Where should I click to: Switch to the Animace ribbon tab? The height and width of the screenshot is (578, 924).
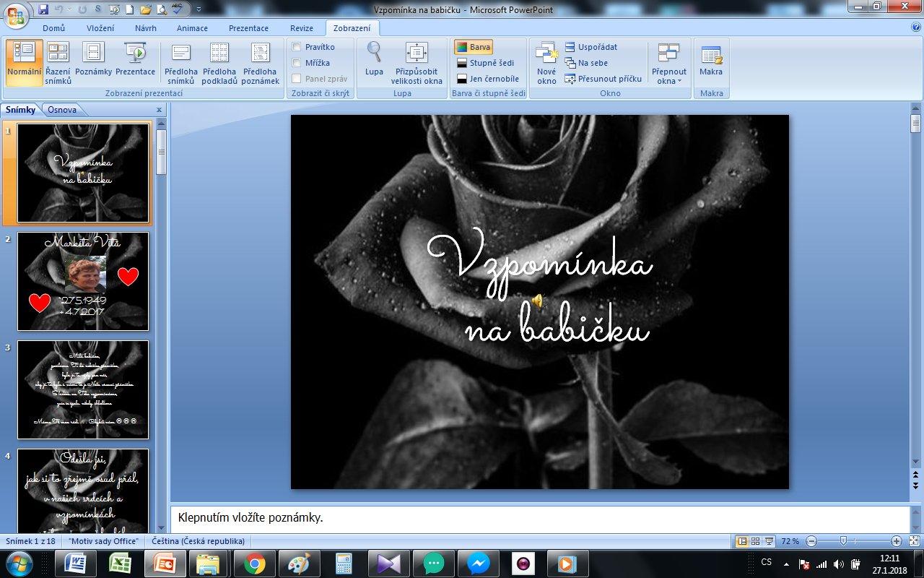pyautogui.click(x=192, y=28)
